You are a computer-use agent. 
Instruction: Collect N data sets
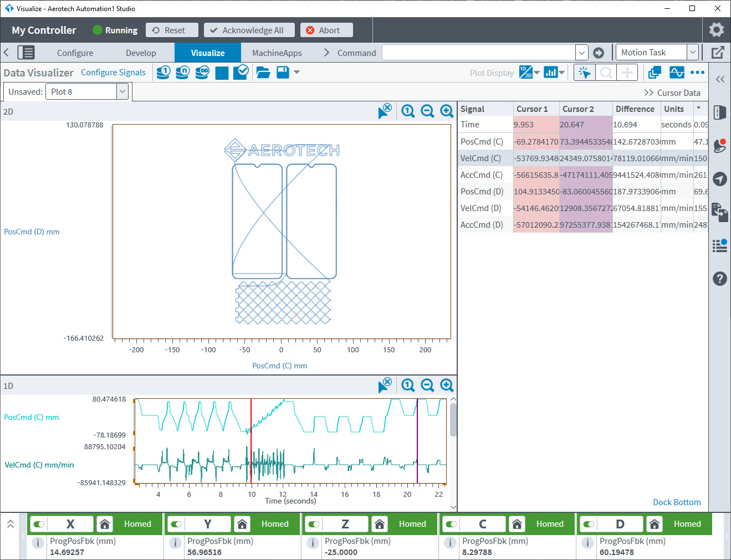182,73
